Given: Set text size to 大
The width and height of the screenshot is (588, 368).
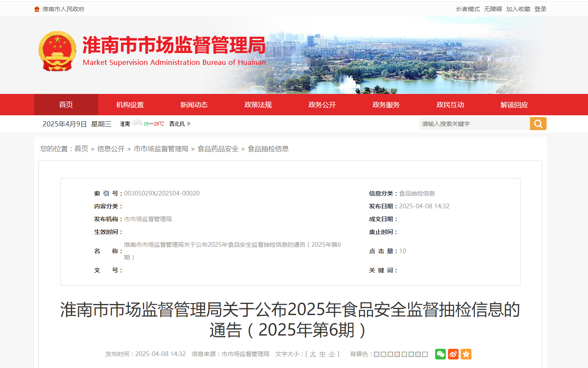Looking at the screenshot, I should [313, 354].
